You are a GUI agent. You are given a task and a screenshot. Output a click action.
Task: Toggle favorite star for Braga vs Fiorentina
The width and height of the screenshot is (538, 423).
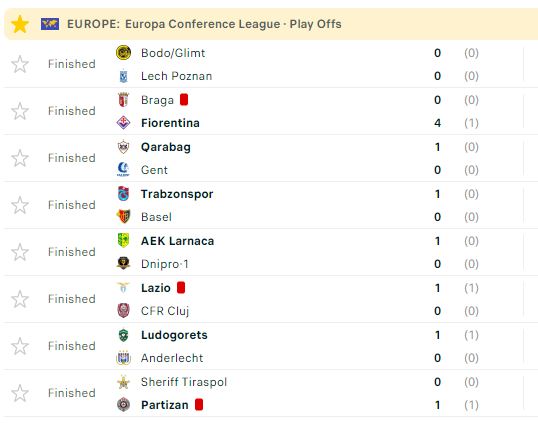tap(20, 111)
